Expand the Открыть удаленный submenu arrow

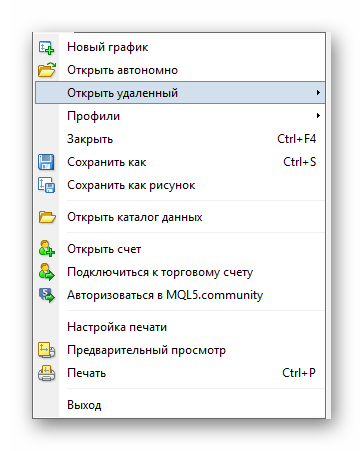click(318, 93)
